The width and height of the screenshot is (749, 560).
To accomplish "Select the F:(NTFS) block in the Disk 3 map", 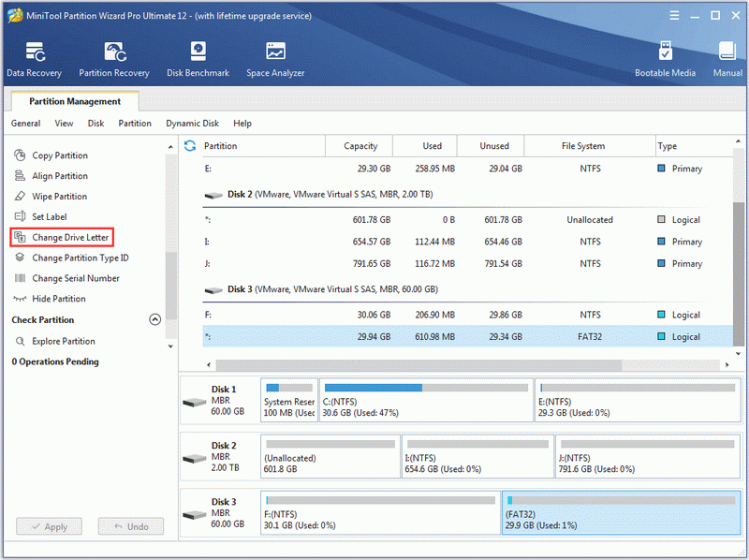I will tap(381, 513).
